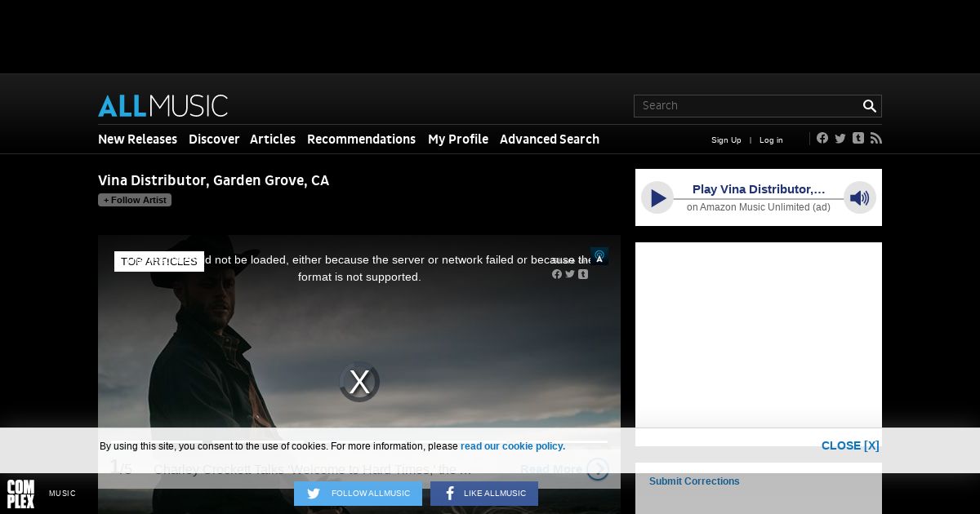This screenshot has width=980, height=514.
Task: Click Play Vina Distributor title link
Action: tap(759, 189)
